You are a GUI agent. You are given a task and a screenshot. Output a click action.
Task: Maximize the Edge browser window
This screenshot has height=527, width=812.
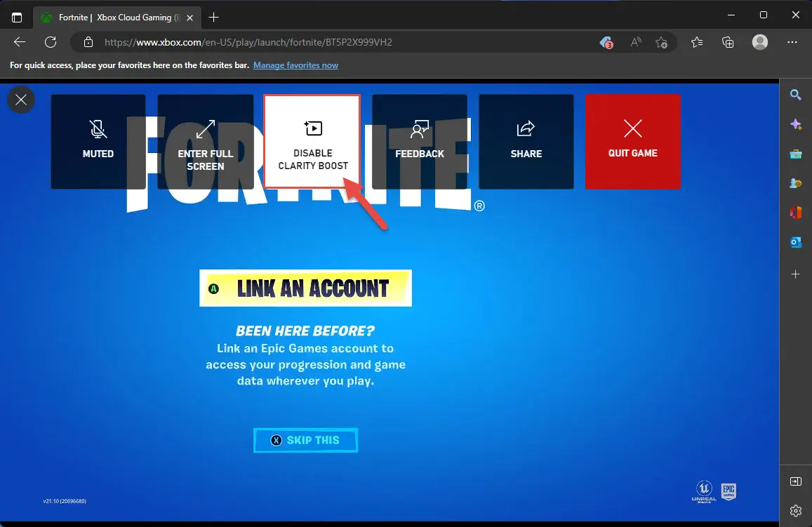pos(764,15)
